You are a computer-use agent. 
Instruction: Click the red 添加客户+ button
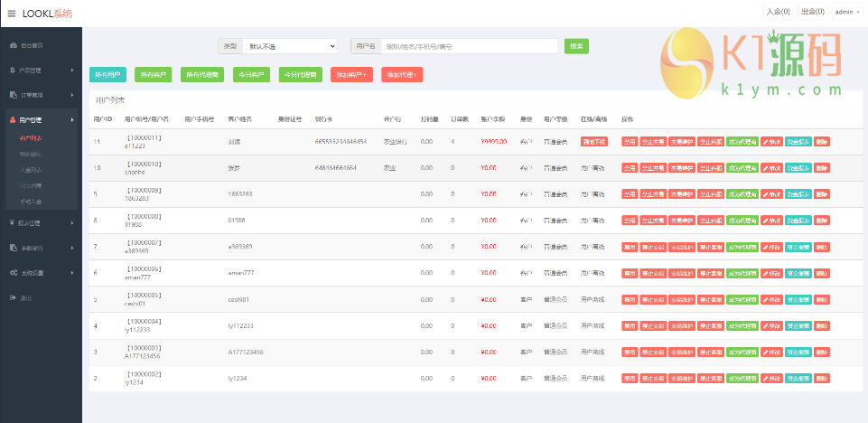coord(351,75)
